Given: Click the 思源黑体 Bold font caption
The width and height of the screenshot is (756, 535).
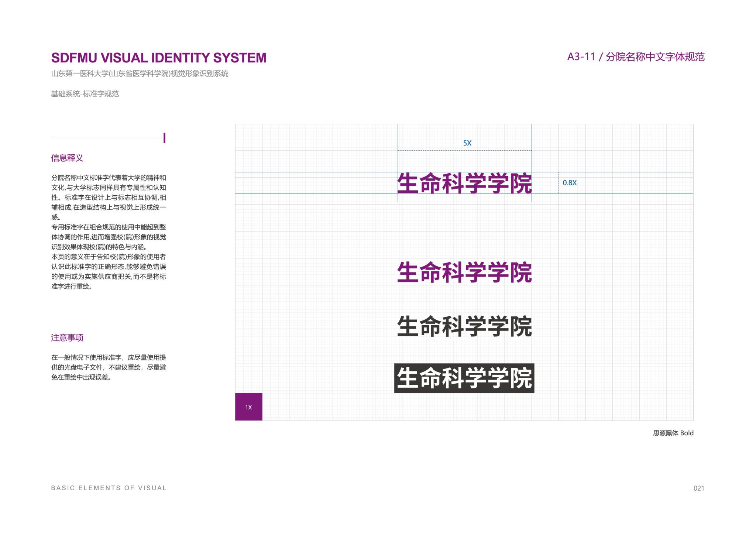Looking at the screenshot, I should tap(673, 433).
